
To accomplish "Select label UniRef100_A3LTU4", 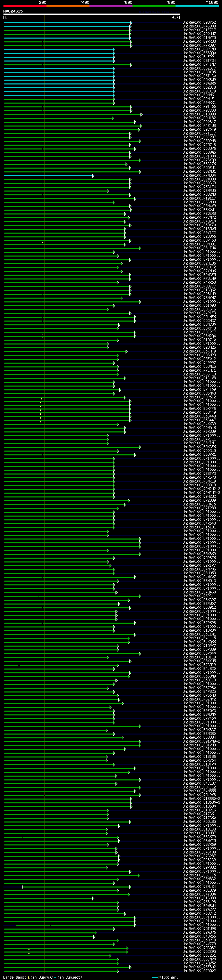I will [199, 248].
